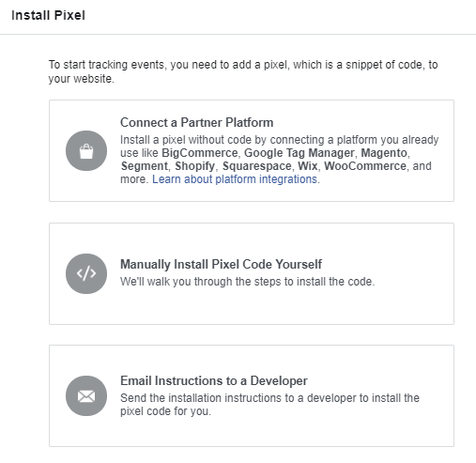The image size is (476, 463).
Task: Click the Wix platform name
Action: tap(308, 166)
